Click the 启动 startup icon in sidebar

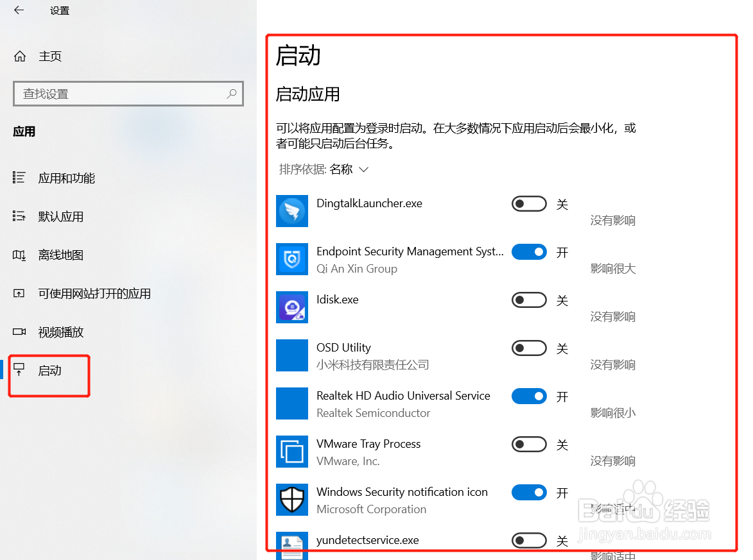(x=19, y=369)
